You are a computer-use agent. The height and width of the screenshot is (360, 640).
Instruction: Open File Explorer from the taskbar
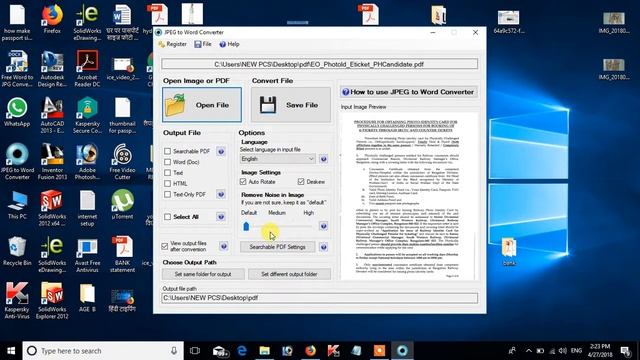coord(264,351)
